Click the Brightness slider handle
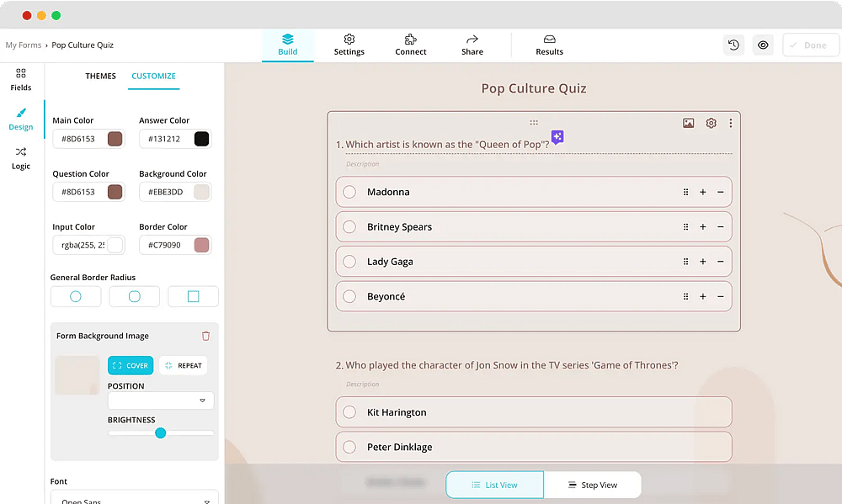This screenshot has width=842, height=504. click(161, 433)
